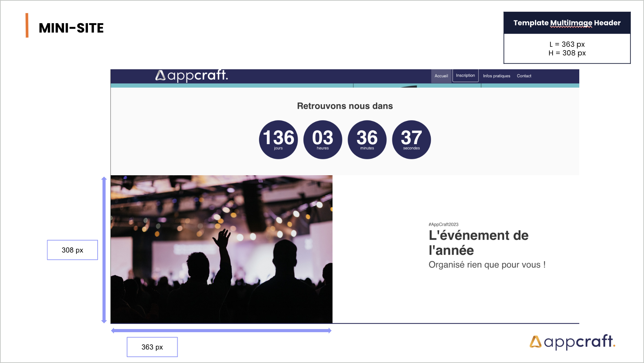This screenshot has width=644, height=363.
Task: Click the Accueil navigation tab
Action: click(x=441, y=76)
